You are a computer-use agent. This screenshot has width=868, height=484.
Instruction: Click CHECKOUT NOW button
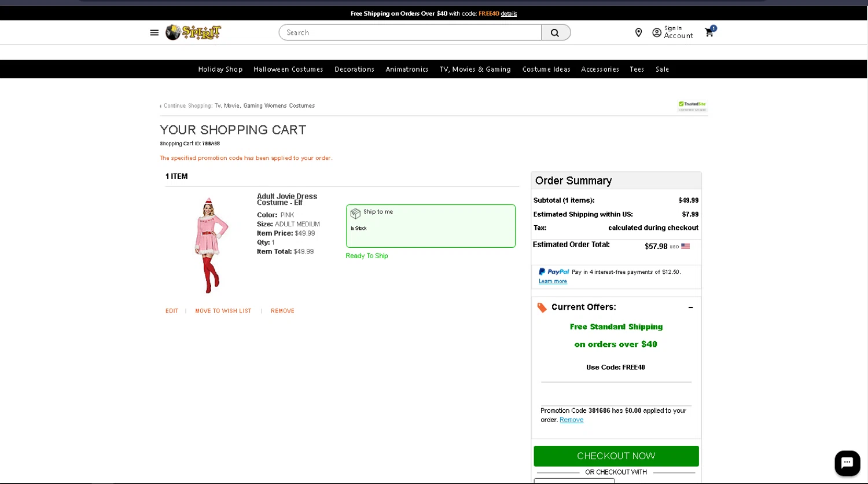[616, 456]
